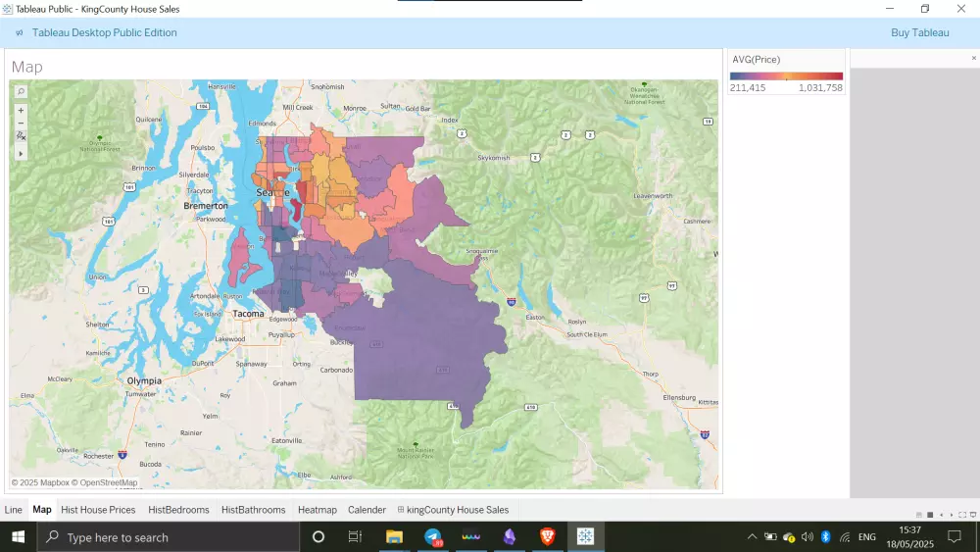
Task: Switch to the Calender tab
Action: pyautogui.click(x=367, y=510)
